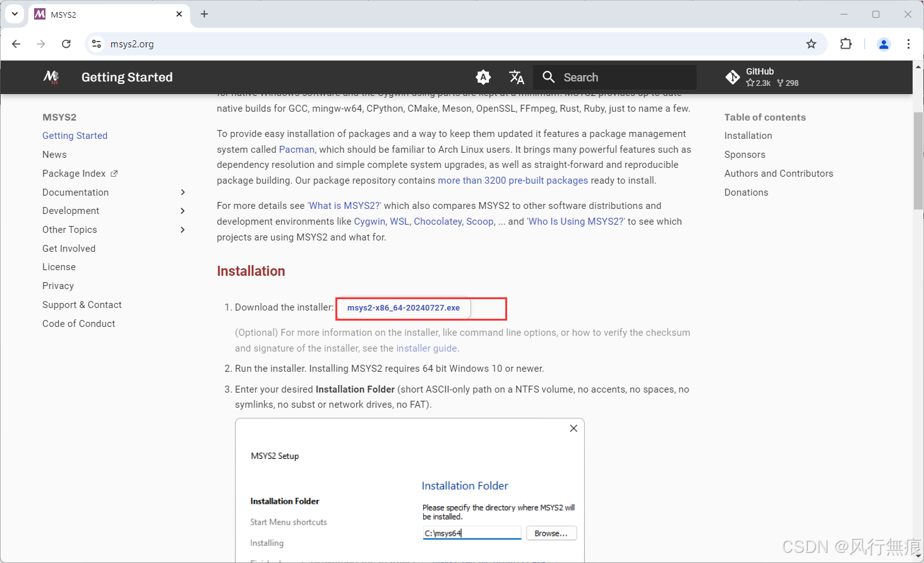
Task: Click the red Installation heading
Action: tap(251, 271)
